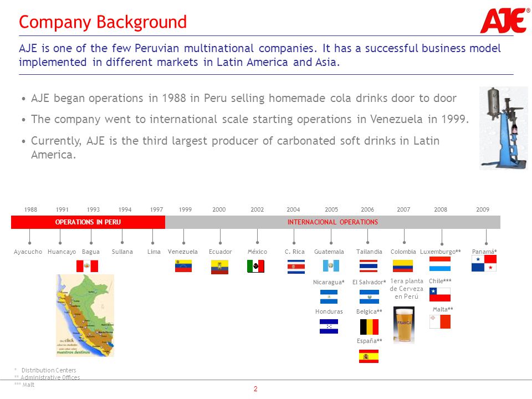This screenshot has width=532, height=399.
Task: Click the 1999 Venezuela timeline marker
Action: pyautogui.click(x=183, y=243)
